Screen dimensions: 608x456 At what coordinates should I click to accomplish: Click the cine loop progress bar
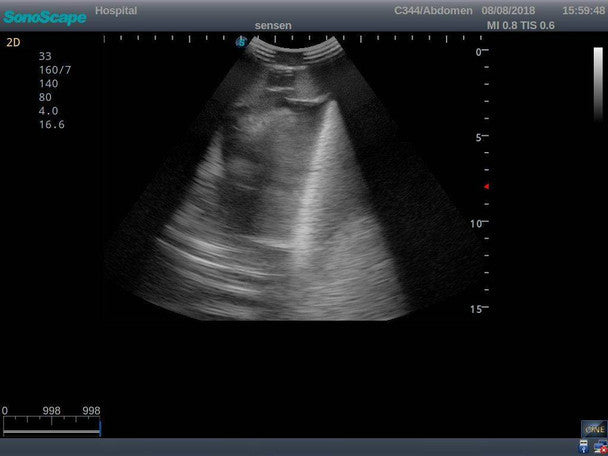coord(51,431)
